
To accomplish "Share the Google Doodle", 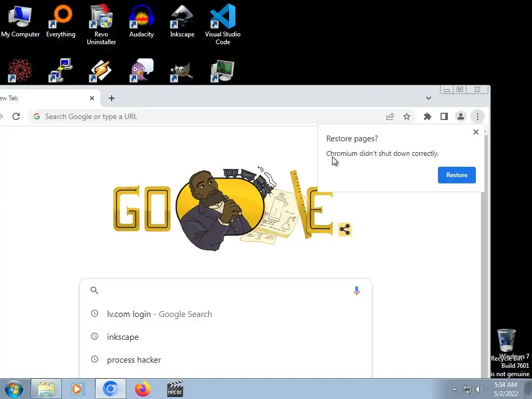I will (x=345, y=229).
